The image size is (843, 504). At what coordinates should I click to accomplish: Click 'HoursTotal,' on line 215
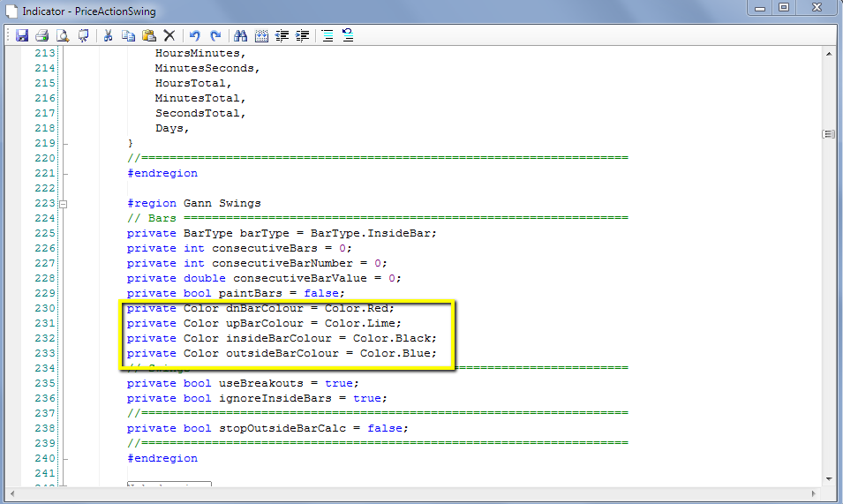click(x=193, y=83)
